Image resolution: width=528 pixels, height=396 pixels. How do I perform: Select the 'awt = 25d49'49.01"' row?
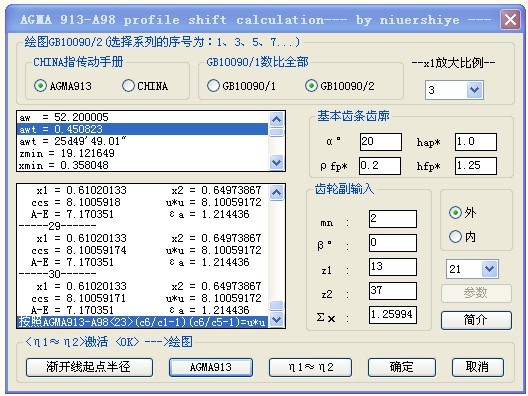click(143, 141)
